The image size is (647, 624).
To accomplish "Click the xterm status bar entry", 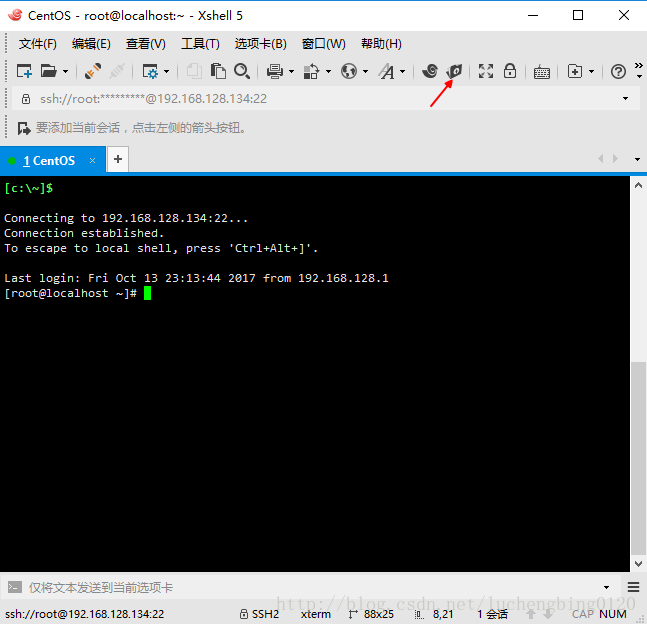I will pyautogui.click(x=316, y=614).
